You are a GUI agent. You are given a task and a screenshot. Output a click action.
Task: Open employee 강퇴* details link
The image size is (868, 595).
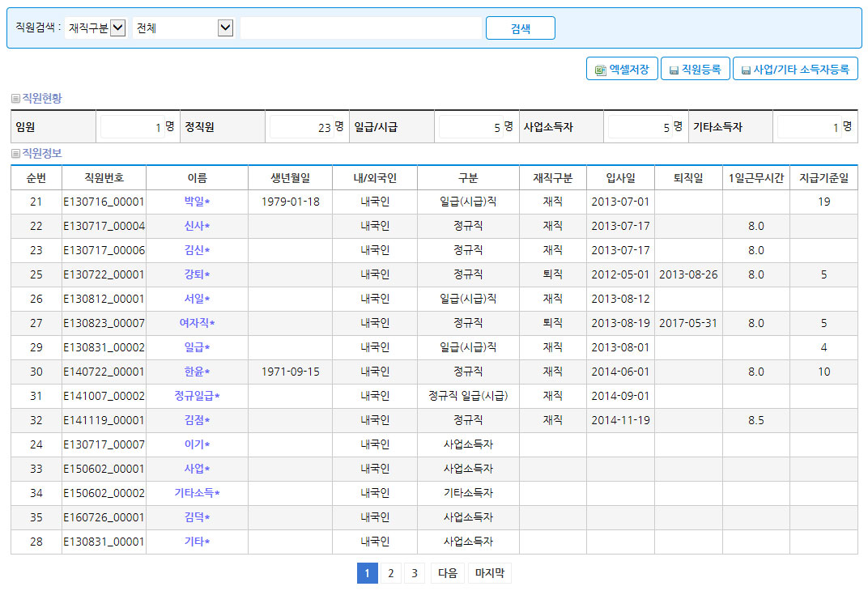pyautogui.click(x=197, y=275)
